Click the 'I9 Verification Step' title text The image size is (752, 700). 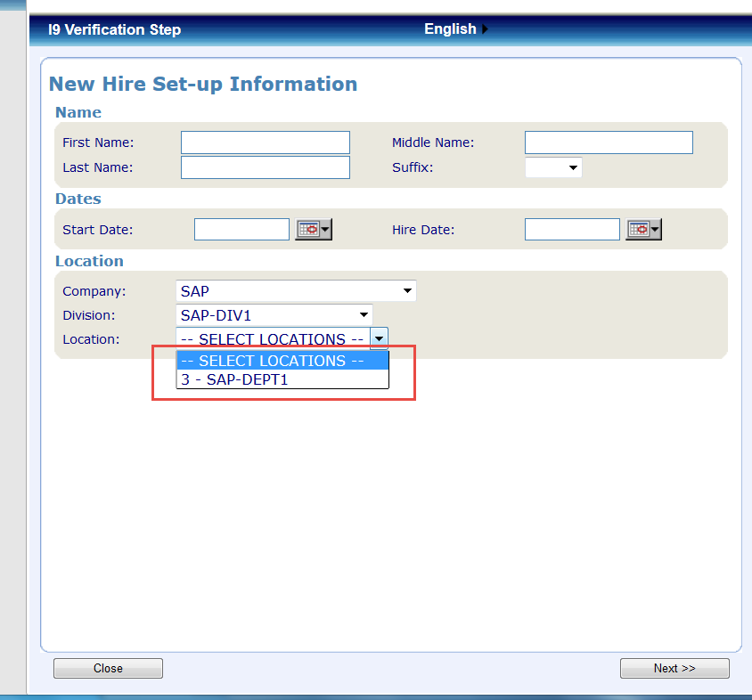point(115,29)
